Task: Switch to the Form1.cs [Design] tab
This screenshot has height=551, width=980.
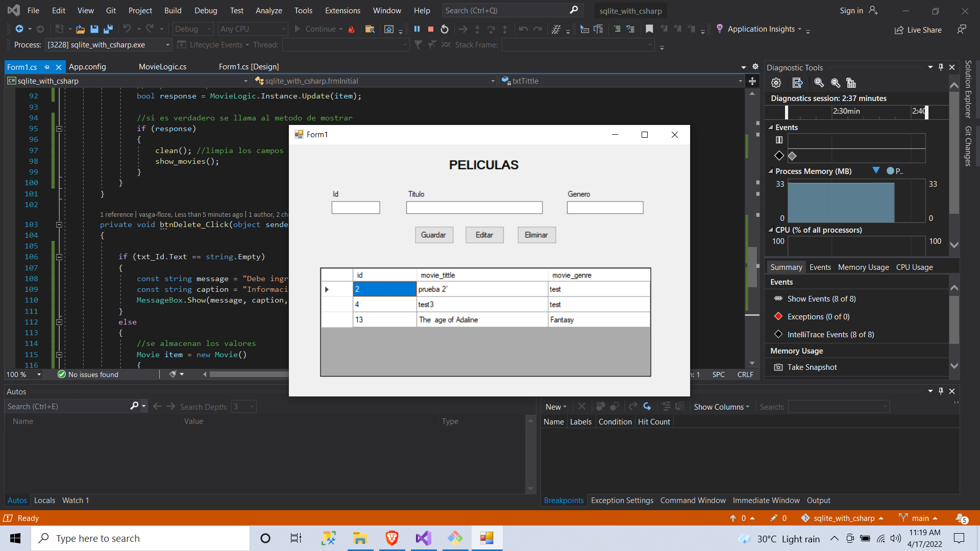Action: pyautogui.click(x=249, y=67)
